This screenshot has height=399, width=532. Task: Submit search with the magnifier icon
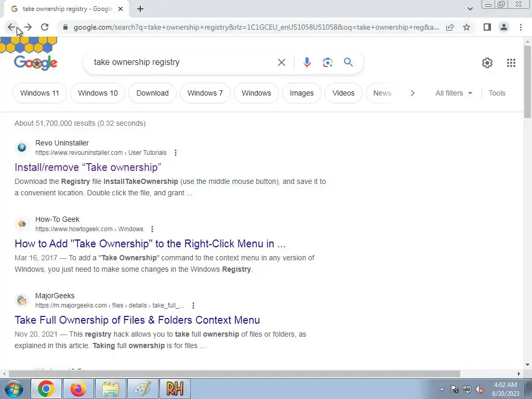[348, 62]
